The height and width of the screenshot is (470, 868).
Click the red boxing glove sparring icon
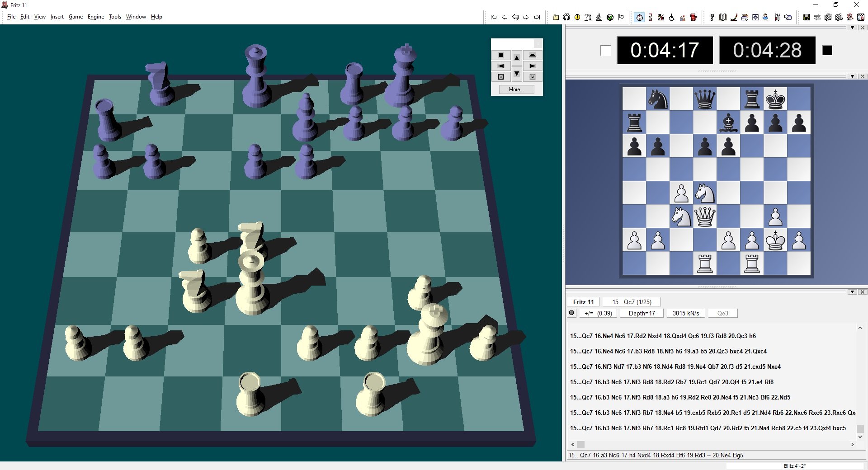pos(693,17)
